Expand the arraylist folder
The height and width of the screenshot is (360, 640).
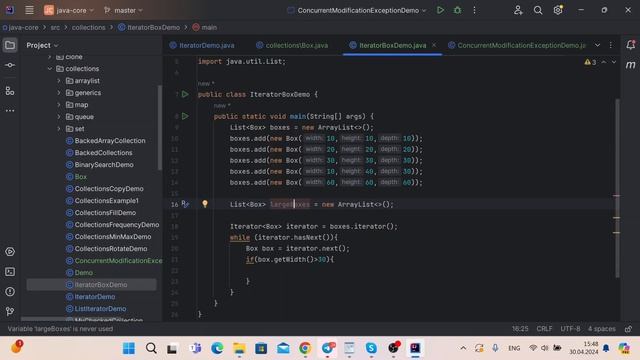coord(59,81)
